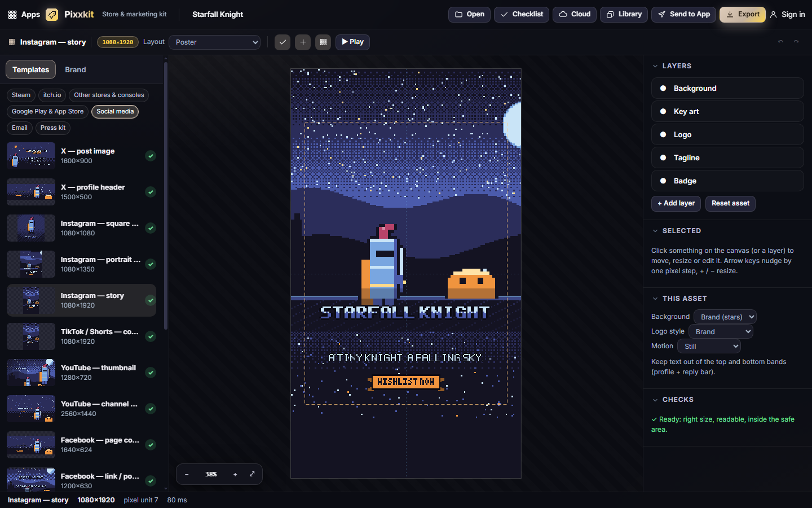812x508 pixels.
Task: Open the Cloud panel
Action: pyautogui.click(x=574, y=15)
